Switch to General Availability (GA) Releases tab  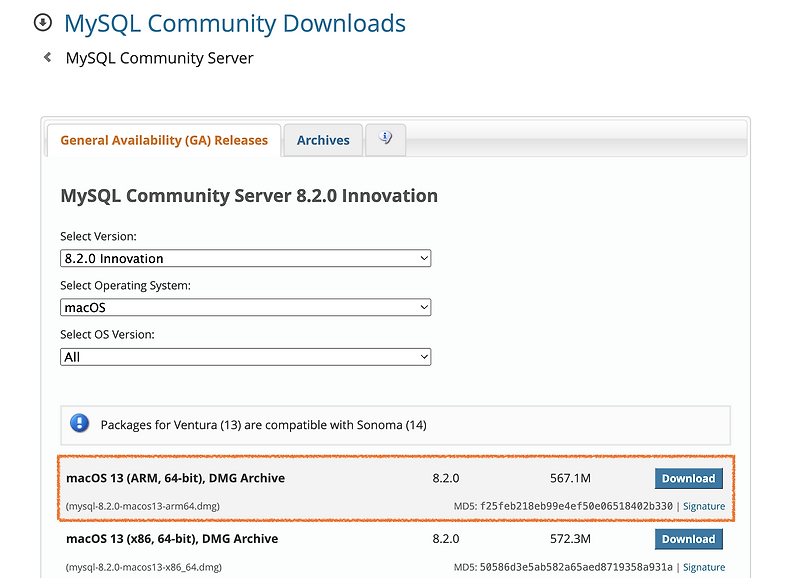tap(164, 140)
